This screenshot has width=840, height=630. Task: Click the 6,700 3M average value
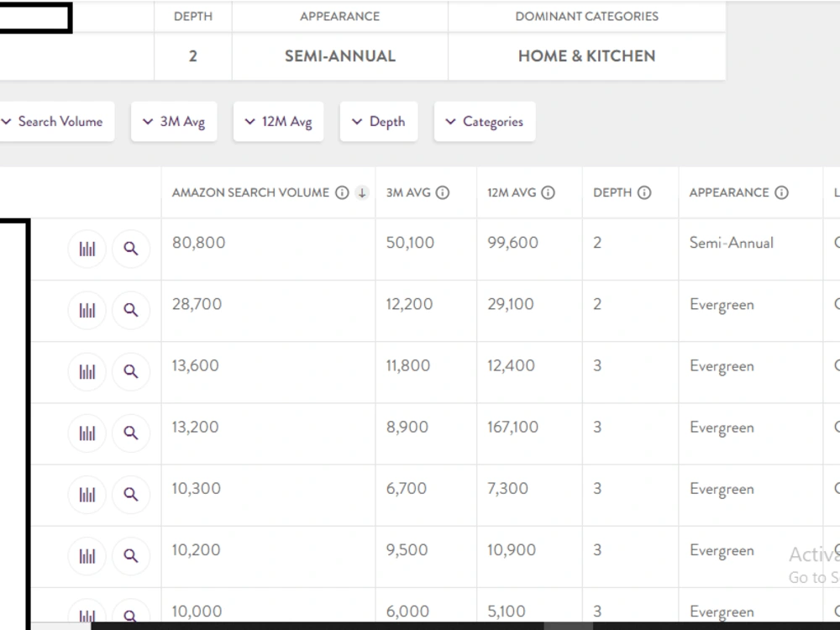407,489
